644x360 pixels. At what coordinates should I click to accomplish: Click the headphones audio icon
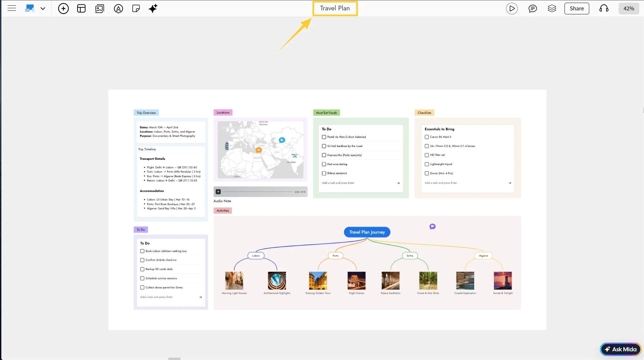point(604,8)
